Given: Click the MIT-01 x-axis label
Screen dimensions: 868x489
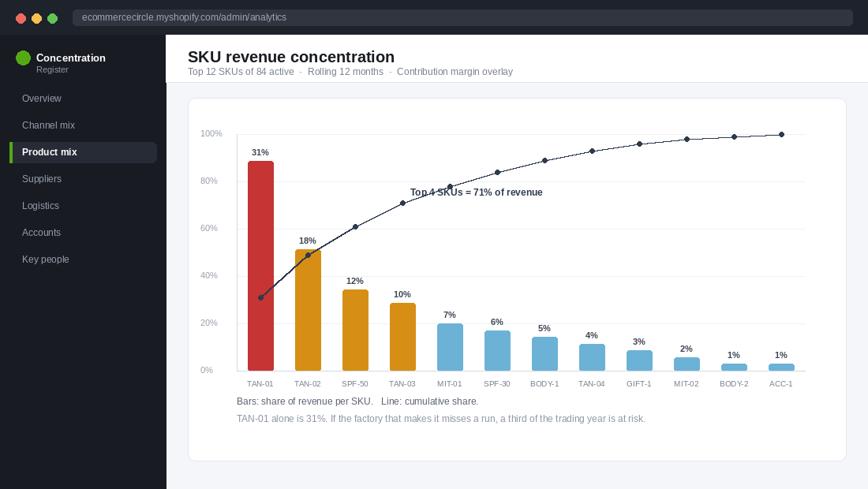Looking at the screenshot, I should point(450,383).
